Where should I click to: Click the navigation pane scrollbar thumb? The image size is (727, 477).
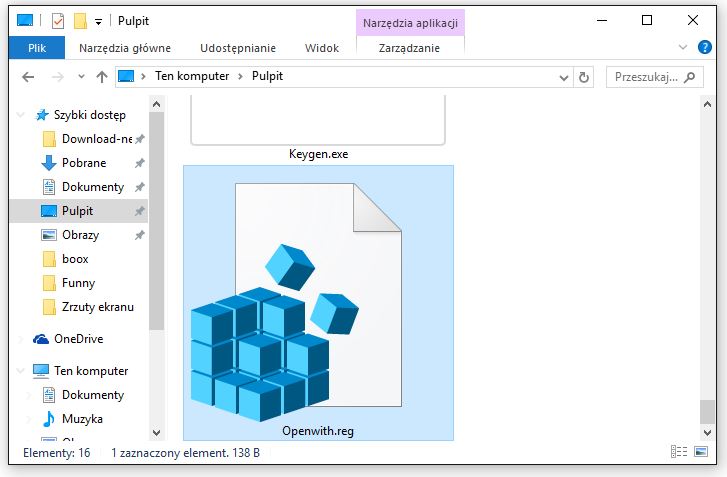(x=157, y=221)
